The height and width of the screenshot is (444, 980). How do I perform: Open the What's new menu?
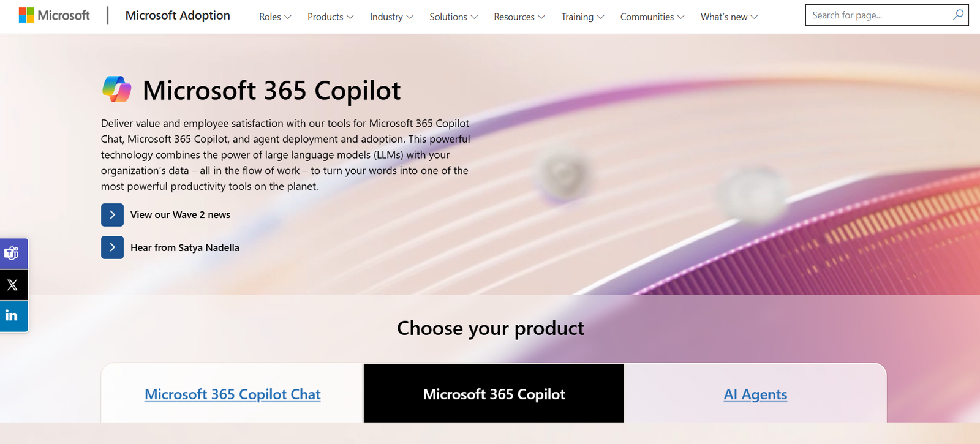point(729,17)
